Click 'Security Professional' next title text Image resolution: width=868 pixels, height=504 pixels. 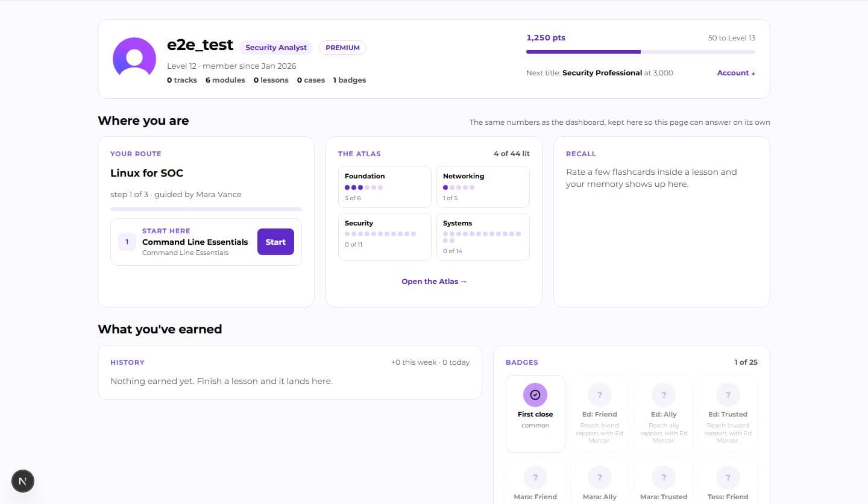[x=602, y=73]
